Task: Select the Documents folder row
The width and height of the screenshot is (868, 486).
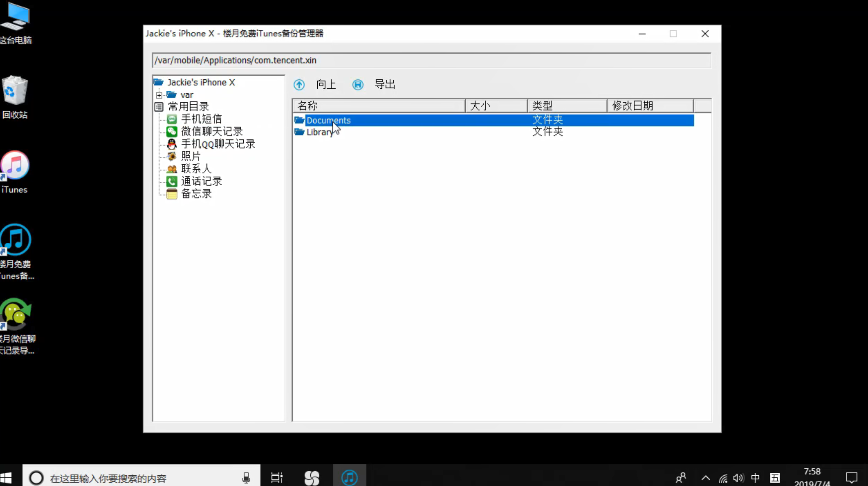Action: click(x=493, y=120)
